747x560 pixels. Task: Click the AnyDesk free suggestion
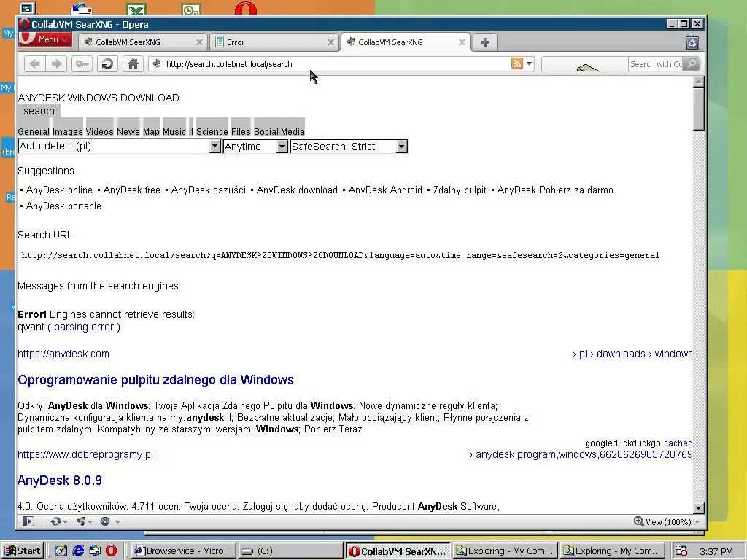click(x=132, y=190)
